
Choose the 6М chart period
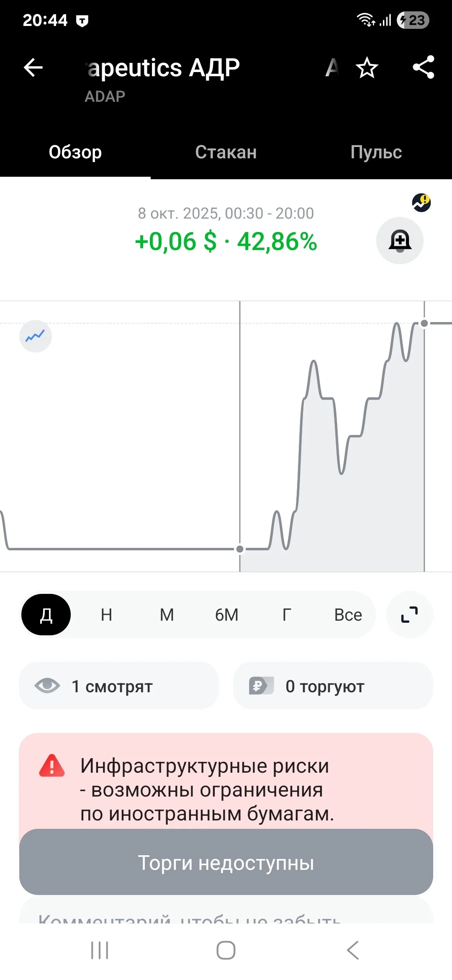[x=227, y=614]
